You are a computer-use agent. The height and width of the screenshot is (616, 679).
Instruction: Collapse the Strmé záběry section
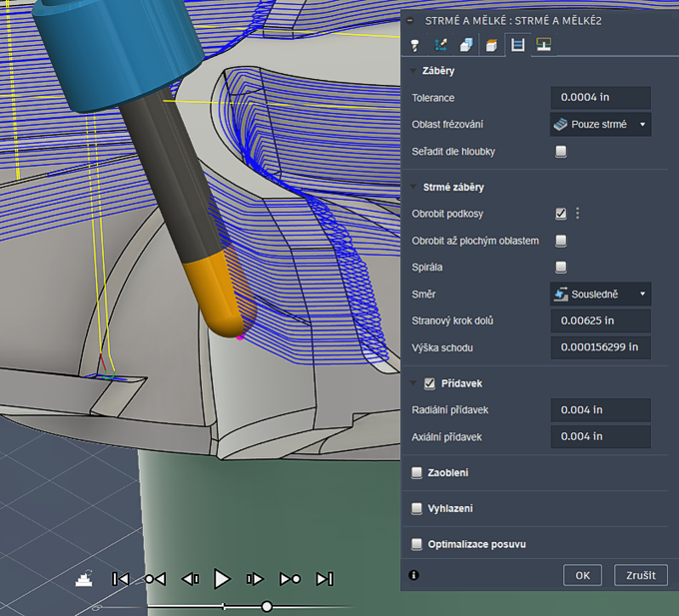414,187
